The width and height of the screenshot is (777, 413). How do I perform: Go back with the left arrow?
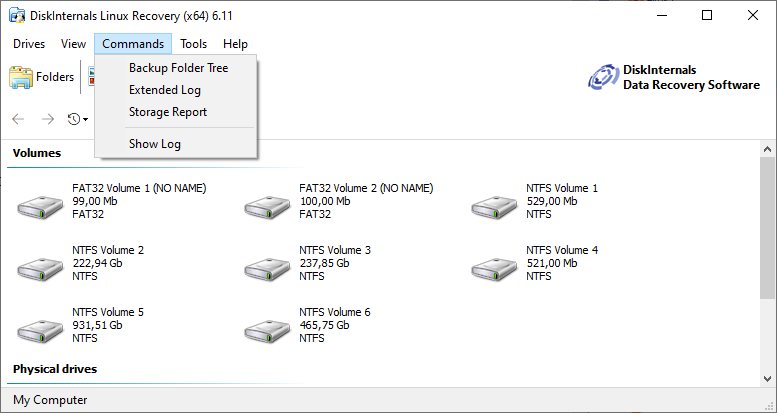(x=18, y=119)
